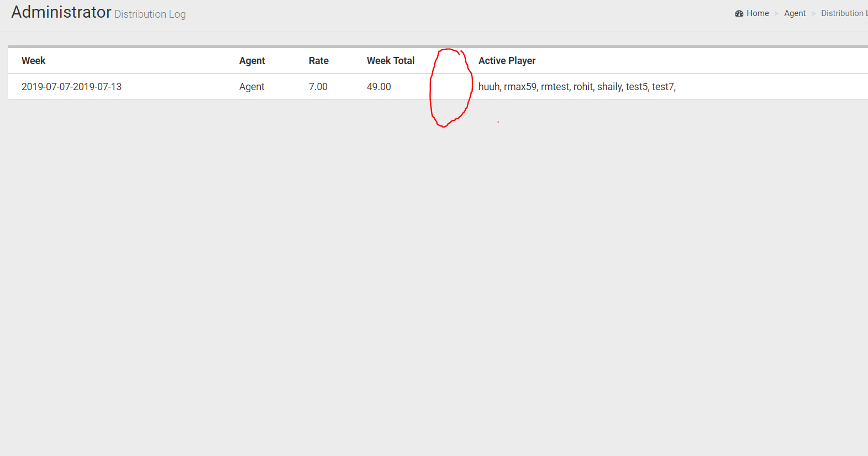Open the Home breadcrumb link
The image size is (868, 456).
[x=757, y=13]
